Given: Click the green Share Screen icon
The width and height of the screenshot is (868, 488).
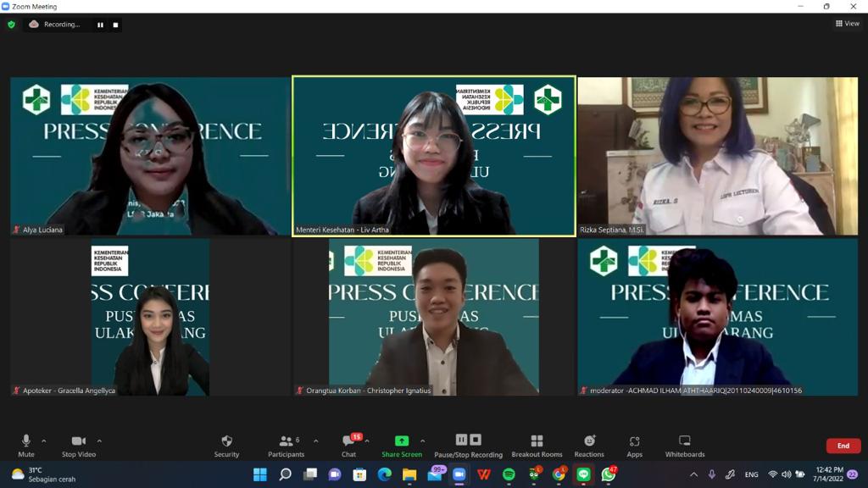Looking at the screenshot, I should (402, 441).
